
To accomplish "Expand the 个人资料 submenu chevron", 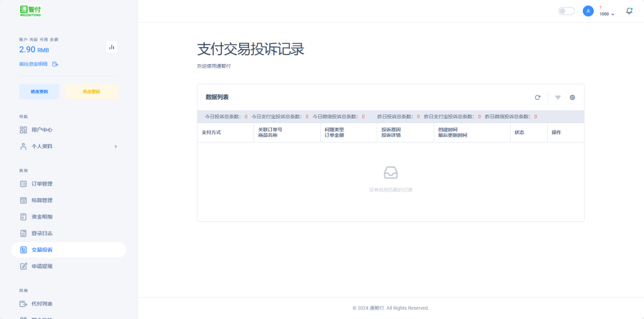I will 116,146.
